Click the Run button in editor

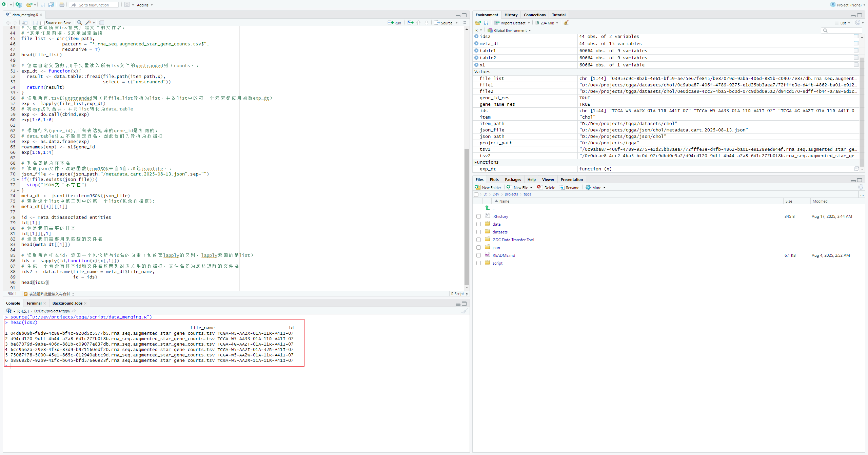point(395,23)
